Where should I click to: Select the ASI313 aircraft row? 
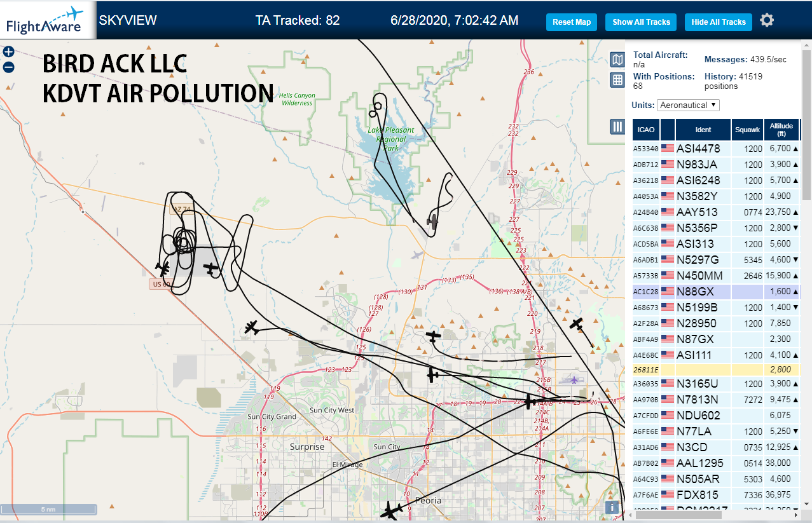click(x=717, y=244)
